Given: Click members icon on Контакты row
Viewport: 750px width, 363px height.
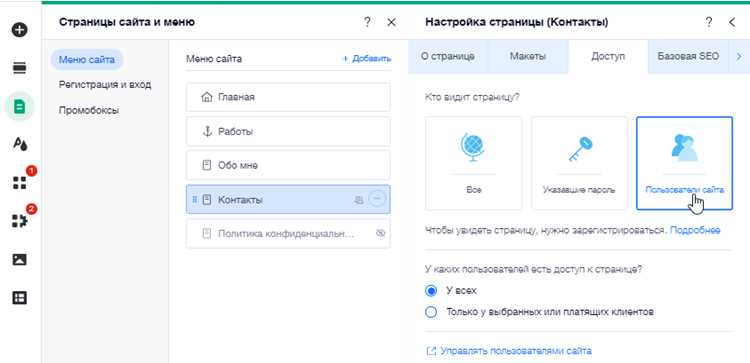Looking at the screenshot, I should (359, 200).
